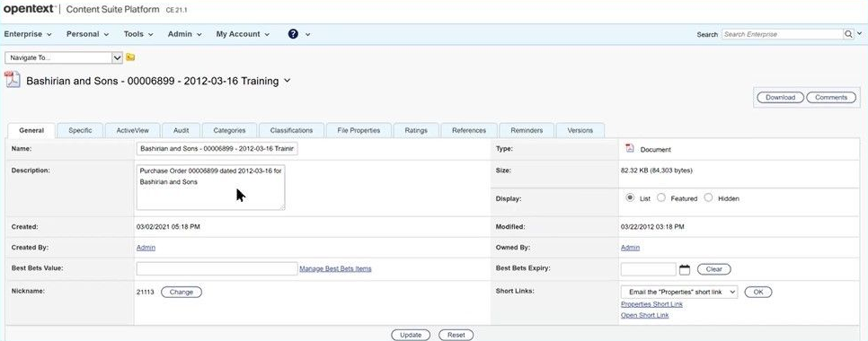Click the Change nickname button

tap(181, 292)
